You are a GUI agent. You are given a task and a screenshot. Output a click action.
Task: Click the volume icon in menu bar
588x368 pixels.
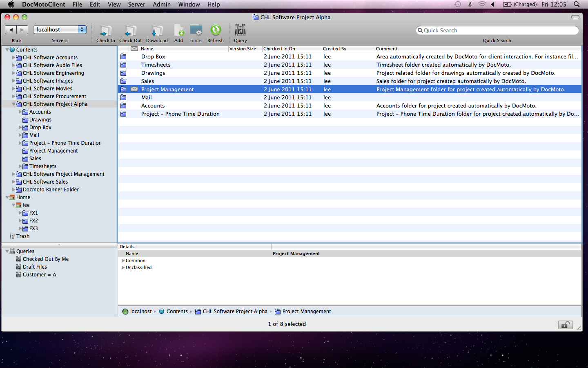[x=493, y=4]
